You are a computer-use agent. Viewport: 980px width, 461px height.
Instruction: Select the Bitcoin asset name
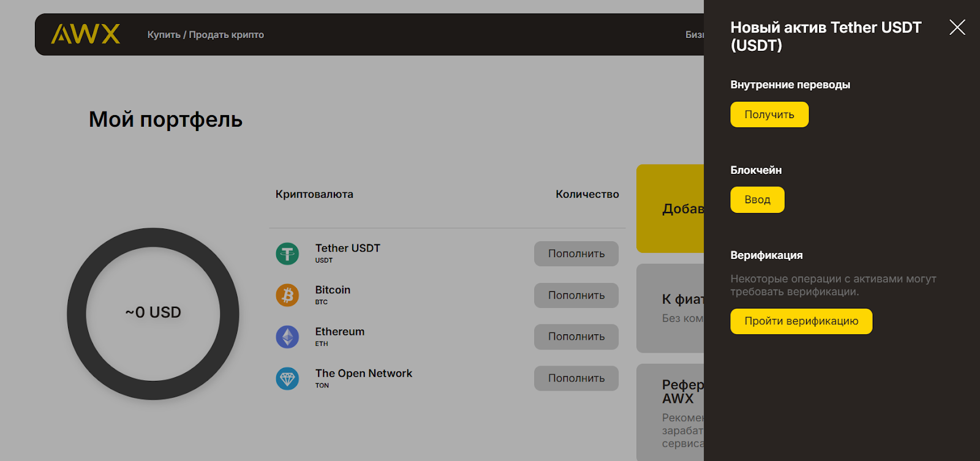tap(333, 290)
